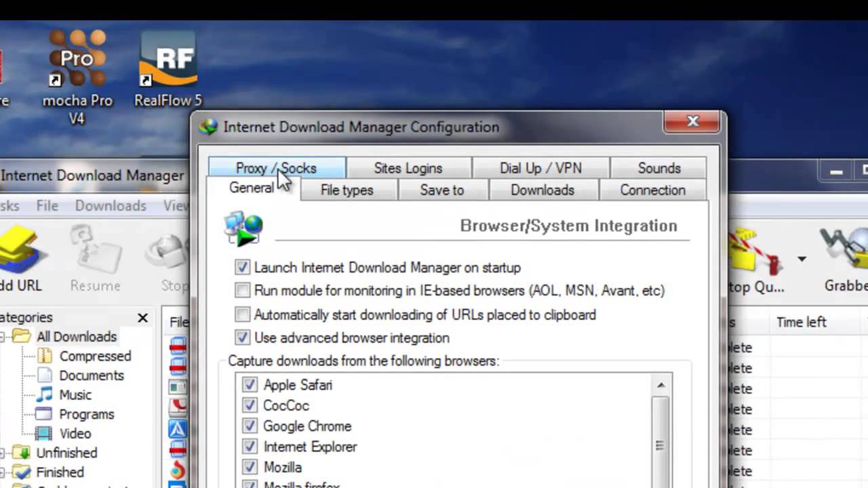Uncheck Apple Safari in browser list

[x=250, y=384]
